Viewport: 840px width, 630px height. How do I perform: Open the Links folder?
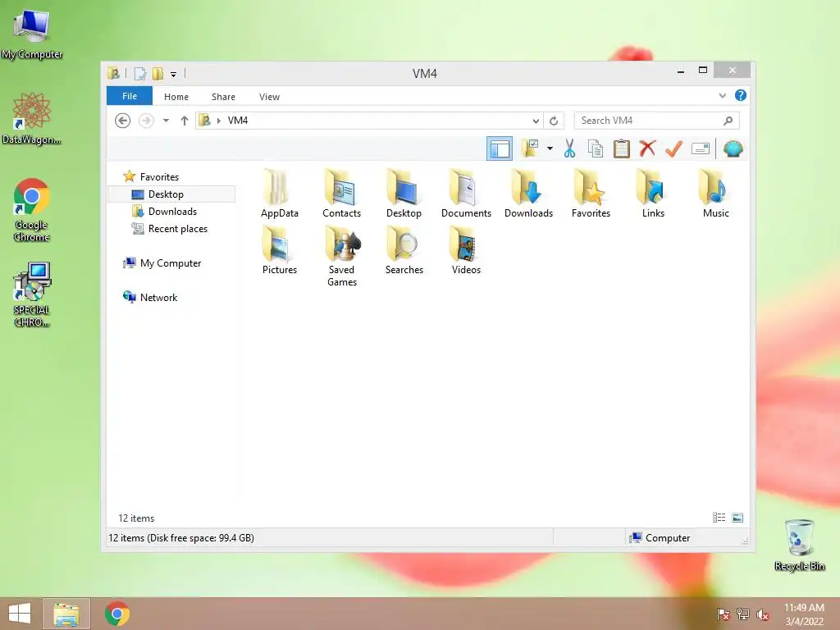(x=653, y=194)
